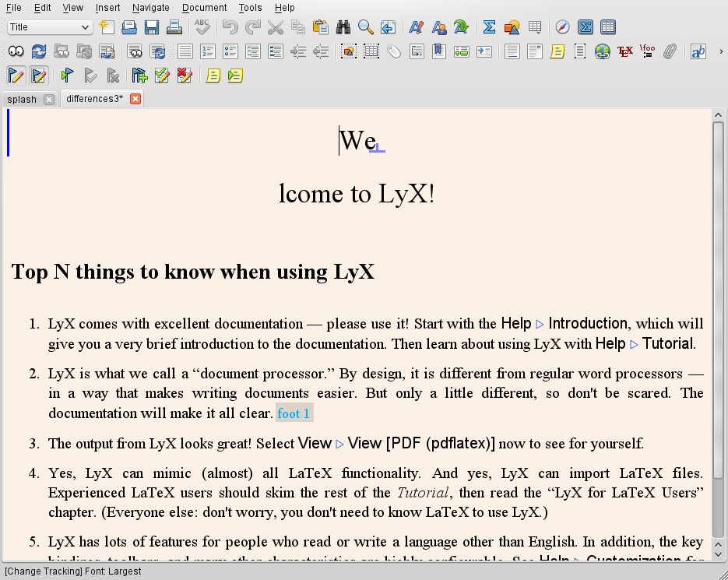Click the paperclip Include File icon
Screen dimensions: 728x580
click(669, 51)
